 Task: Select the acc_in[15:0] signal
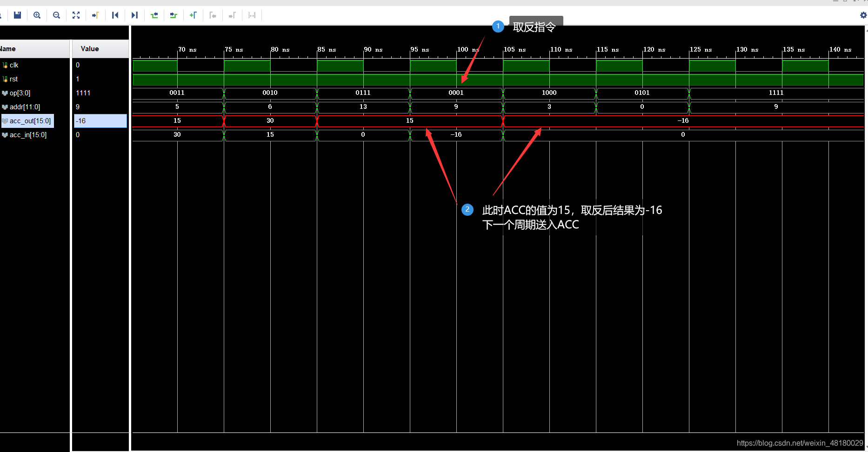click(x=35, y=135)
